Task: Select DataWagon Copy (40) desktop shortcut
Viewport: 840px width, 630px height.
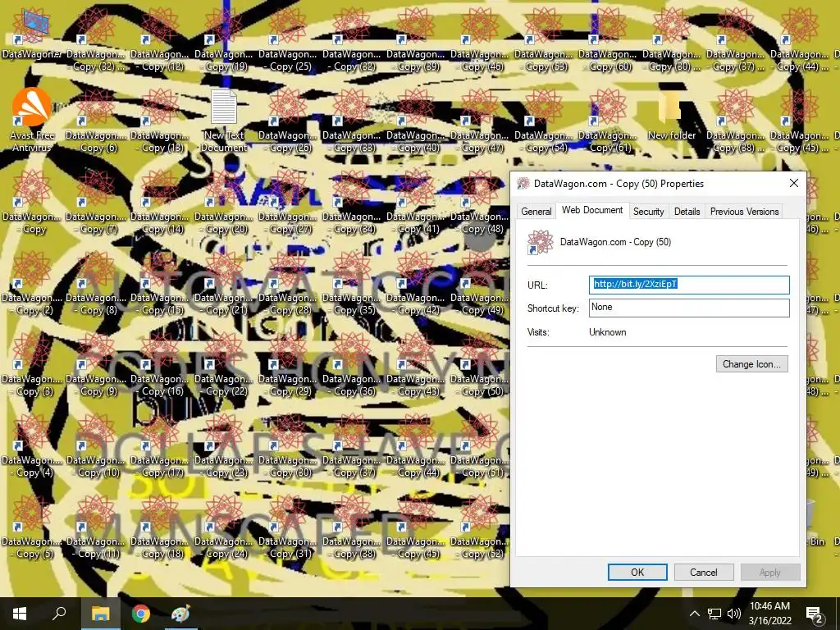Action: (416, 120)
